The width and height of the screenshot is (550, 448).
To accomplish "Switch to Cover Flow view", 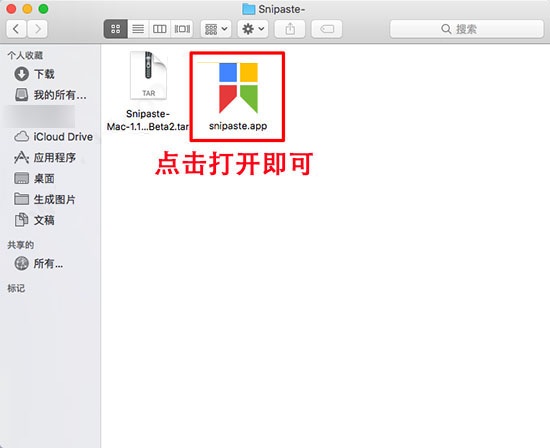I will click(182, 29).
